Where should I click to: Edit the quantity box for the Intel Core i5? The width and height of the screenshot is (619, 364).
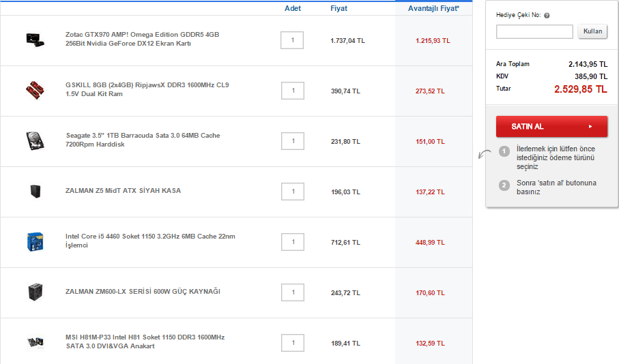click(x=292, y=242)
